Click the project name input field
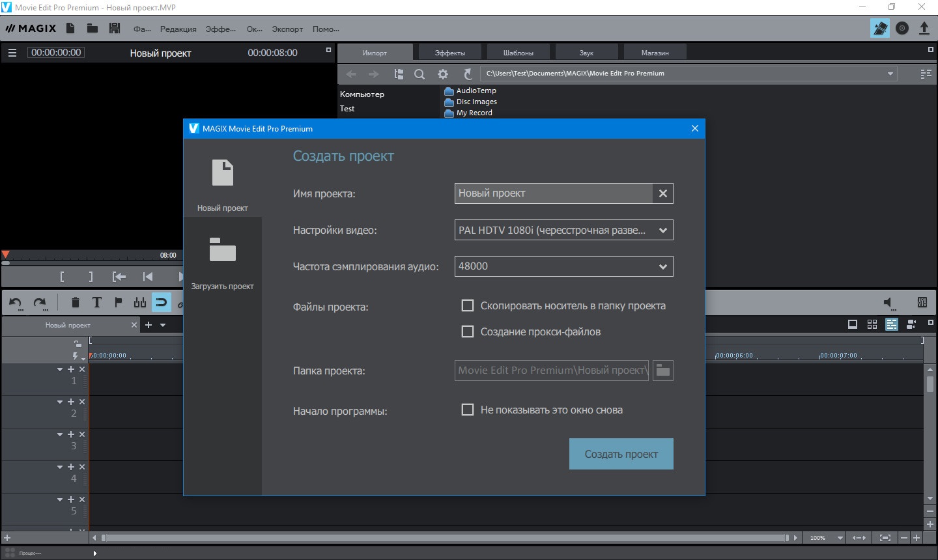Viewport: 938px width, 560px height. 554,193
